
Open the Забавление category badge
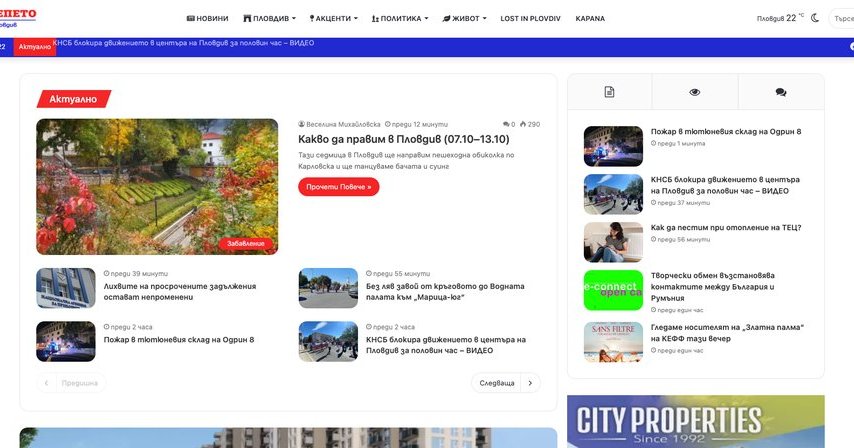coord(246,243)
